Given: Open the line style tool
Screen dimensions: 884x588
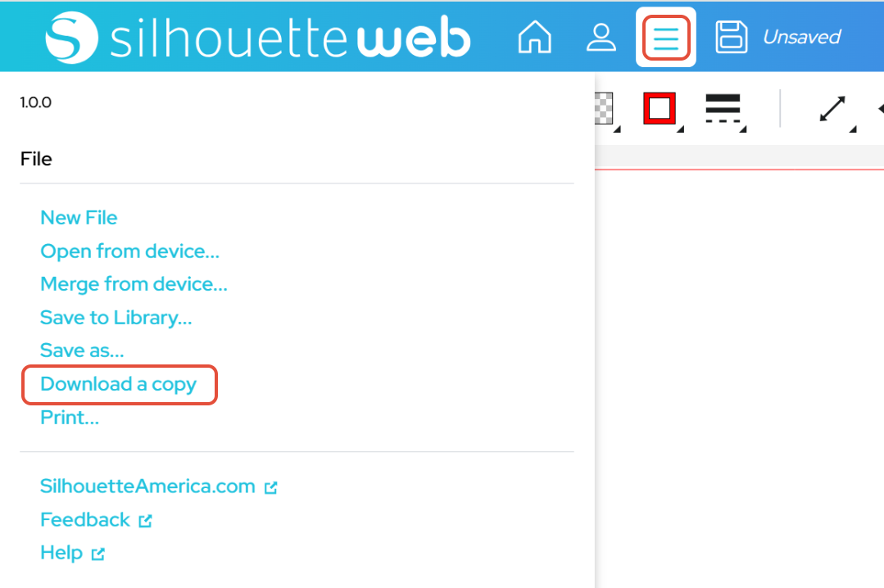Looking at the screenshot, I should 723,108.
